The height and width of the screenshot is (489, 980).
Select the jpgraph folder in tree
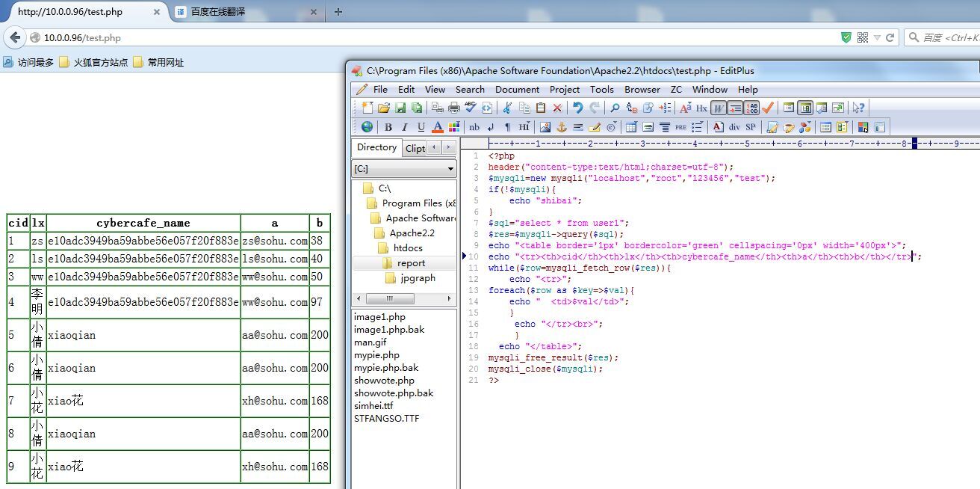(418, 277)
